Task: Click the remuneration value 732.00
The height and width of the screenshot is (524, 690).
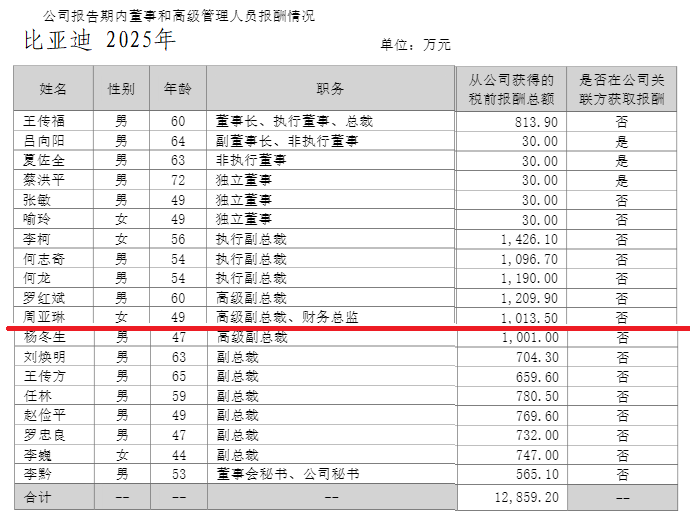Action: click(x=537, y=435)
